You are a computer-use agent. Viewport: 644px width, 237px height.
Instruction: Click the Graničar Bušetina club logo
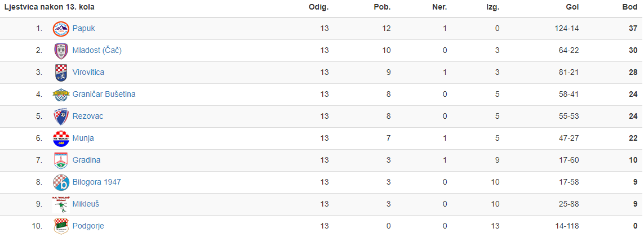click(61, 95)
